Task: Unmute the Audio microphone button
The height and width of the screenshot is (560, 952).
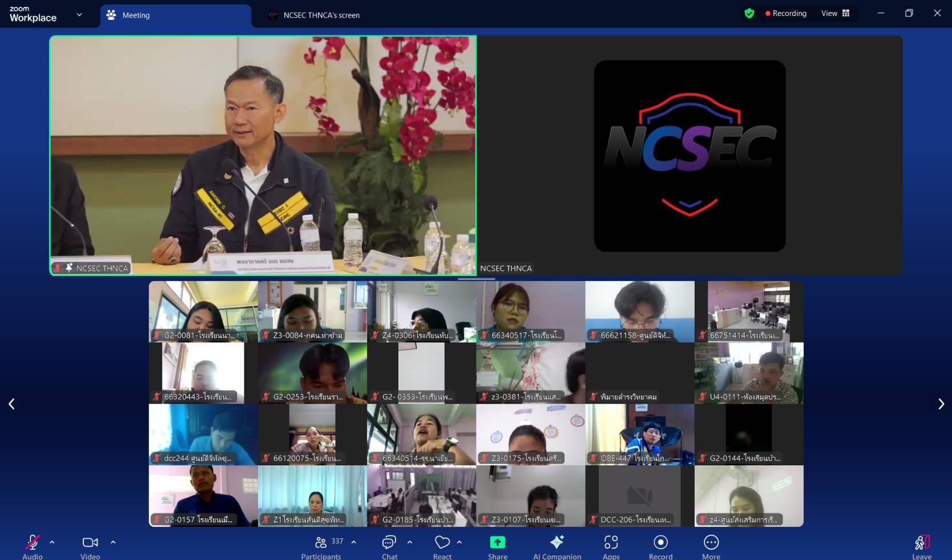Action: 33,546
